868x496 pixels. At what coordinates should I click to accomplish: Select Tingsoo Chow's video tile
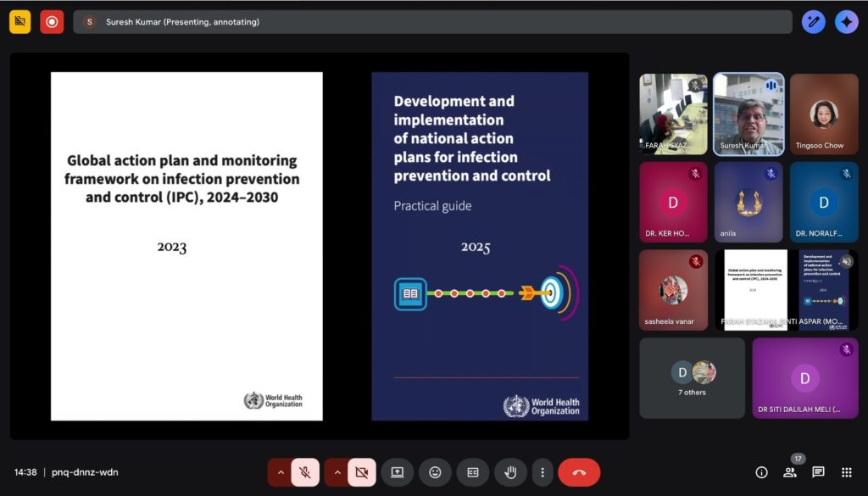[823, 114]
